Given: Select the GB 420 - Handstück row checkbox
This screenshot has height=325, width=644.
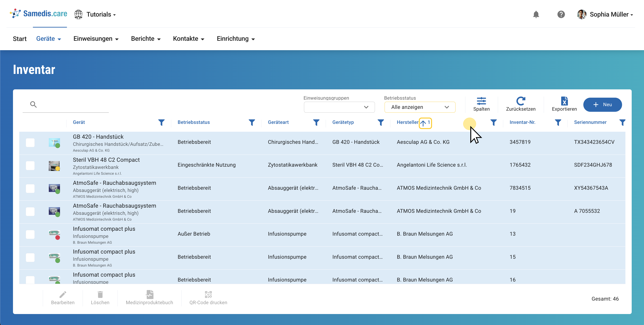Looking at the screenshot, I should coord(30,143).
